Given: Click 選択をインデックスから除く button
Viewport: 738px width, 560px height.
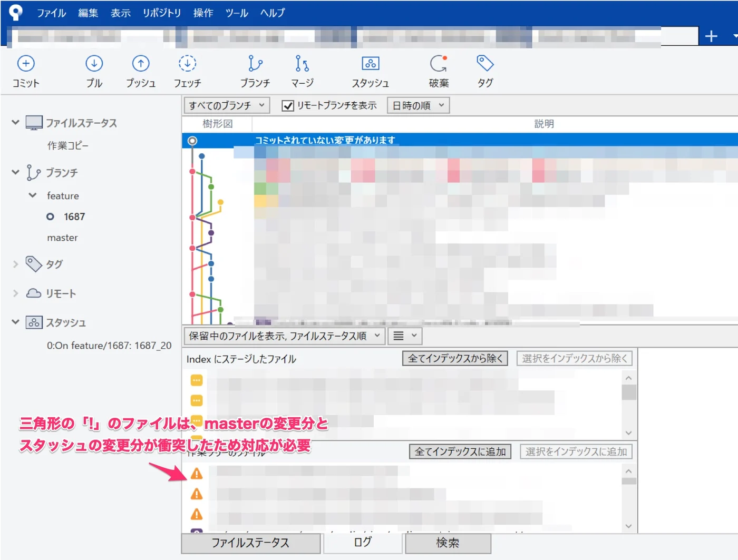Looking at the screenshot, I should (x=575, y=358).
